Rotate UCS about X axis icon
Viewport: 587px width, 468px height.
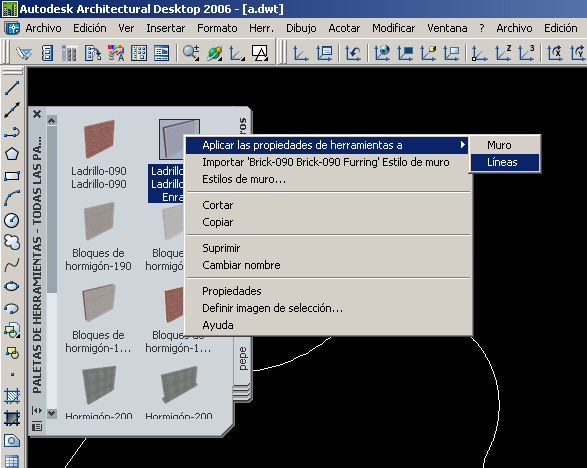click(x=555, y=53)
